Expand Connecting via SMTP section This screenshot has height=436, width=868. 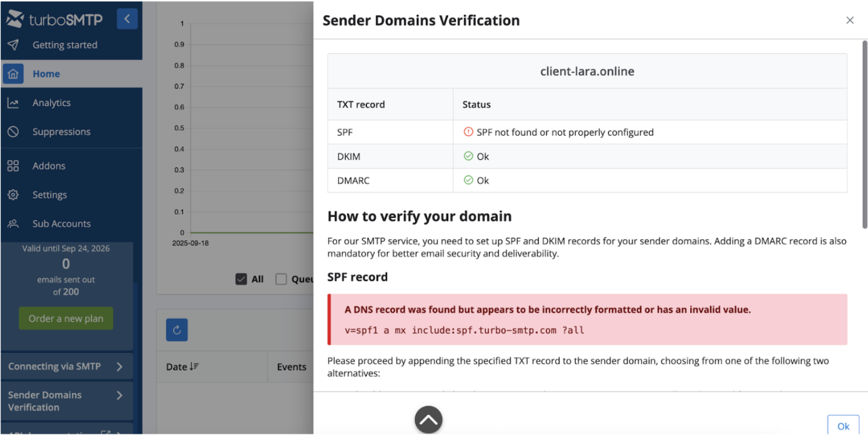pos(67,366)
